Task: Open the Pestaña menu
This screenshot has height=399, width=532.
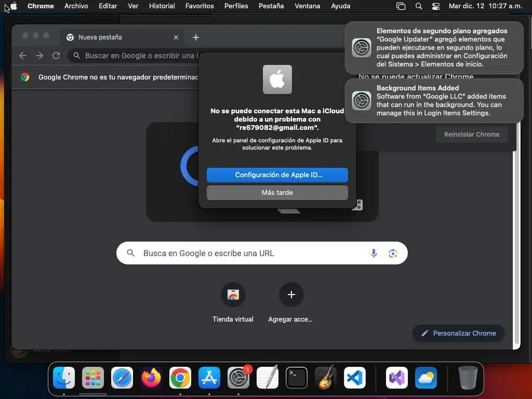Action: click(271, 6)
